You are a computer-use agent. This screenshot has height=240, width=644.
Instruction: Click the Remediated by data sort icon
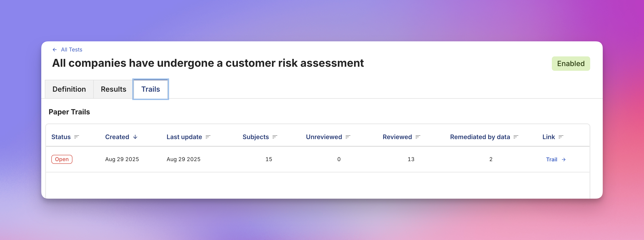coord(516,137)
